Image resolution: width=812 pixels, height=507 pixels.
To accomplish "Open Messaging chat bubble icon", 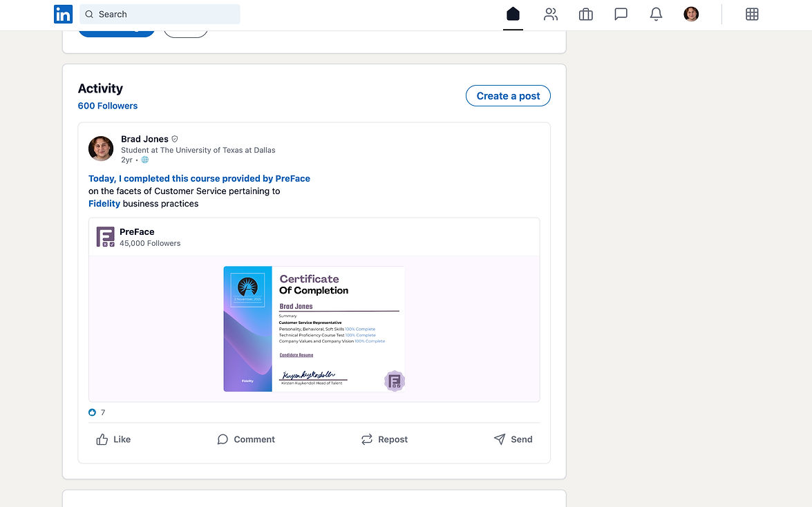I will 621,14.
